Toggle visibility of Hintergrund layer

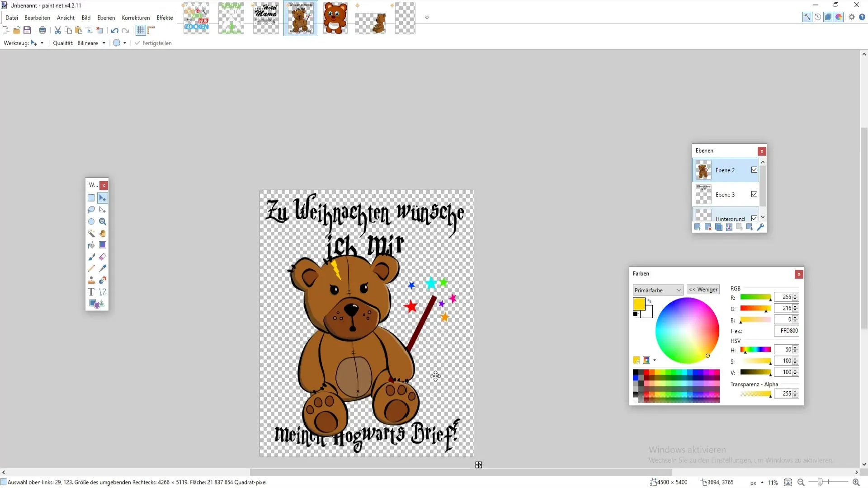754,218
